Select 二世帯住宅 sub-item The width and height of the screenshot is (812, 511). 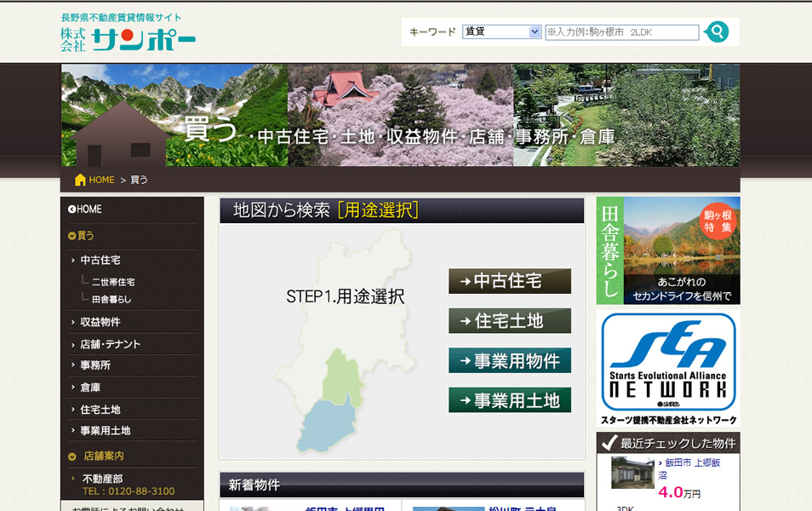(113, 282)
